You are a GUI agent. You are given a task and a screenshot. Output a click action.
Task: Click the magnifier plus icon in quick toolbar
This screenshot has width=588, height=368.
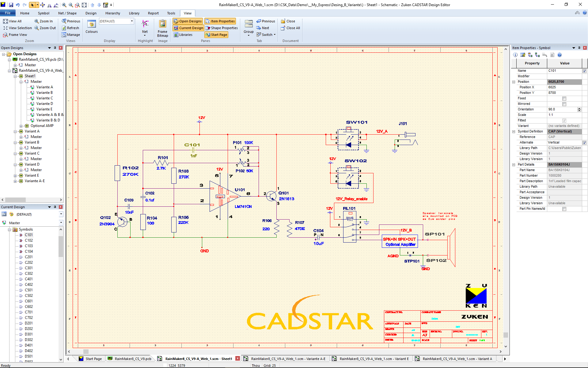click(x=64, y=5)
